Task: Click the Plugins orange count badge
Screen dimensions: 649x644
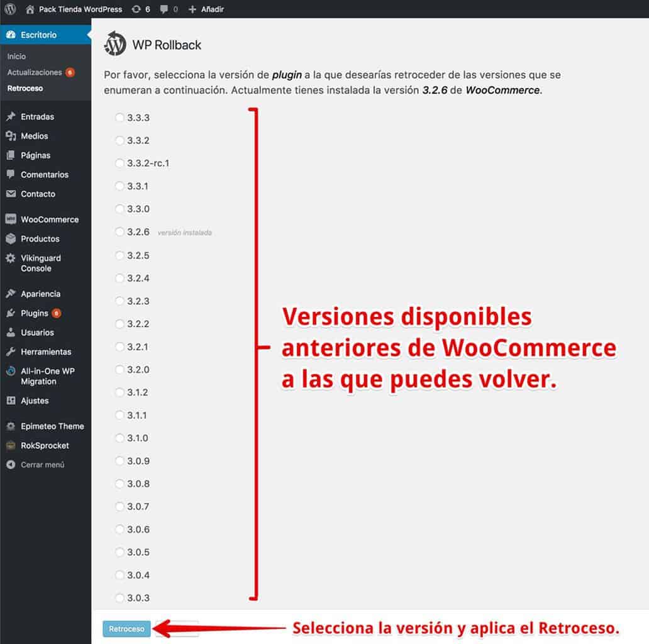Action: click(x=57, y=313)
